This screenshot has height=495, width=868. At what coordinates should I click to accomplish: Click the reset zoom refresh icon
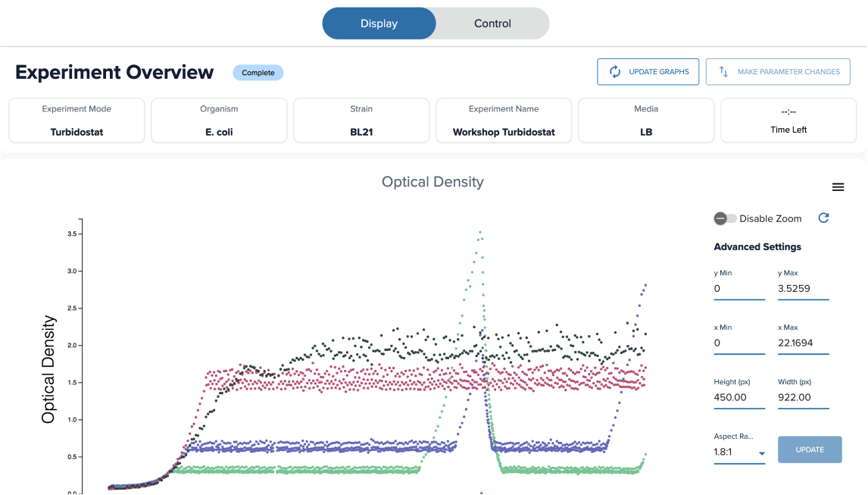coord(823,218)
